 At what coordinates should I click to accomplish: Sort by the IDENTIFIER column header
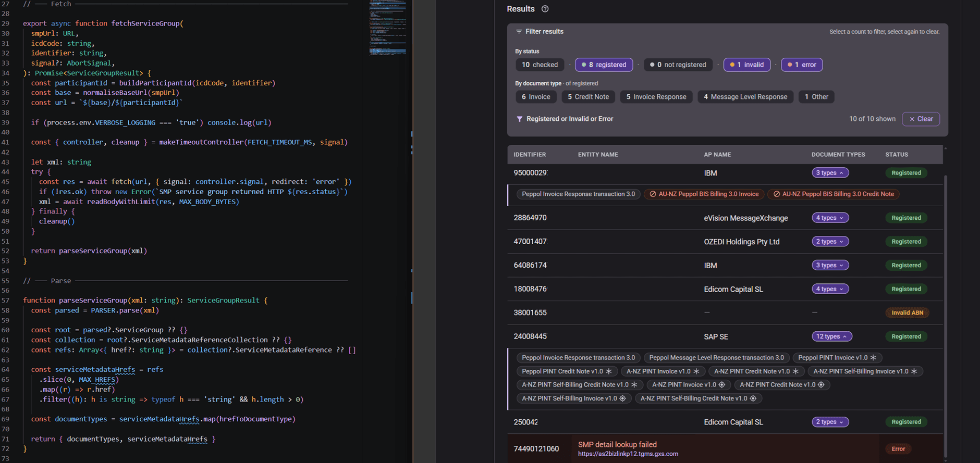[530, 155]
